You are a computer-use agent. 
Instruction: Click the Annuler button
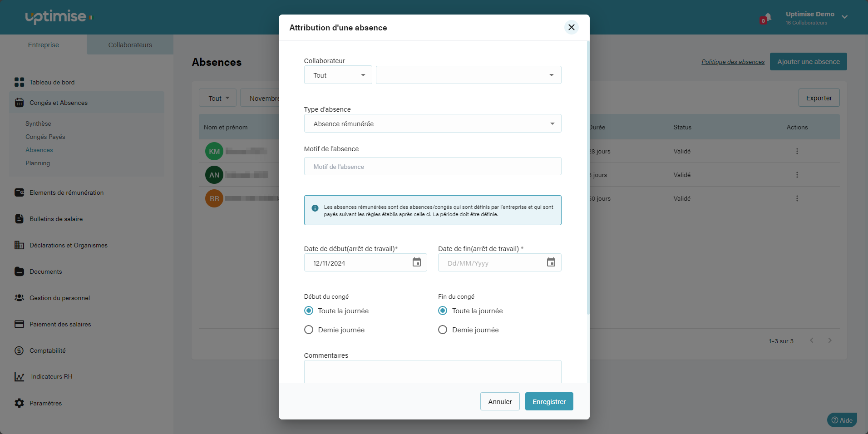[500, 401]
